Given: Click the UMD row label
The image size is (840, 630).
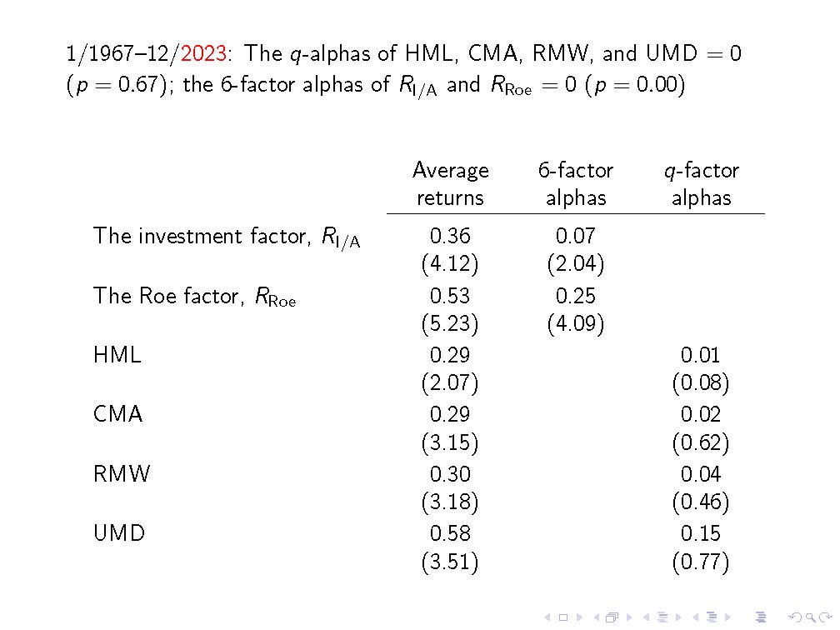Looking at the screenshot, I should (x=119, y=533).
